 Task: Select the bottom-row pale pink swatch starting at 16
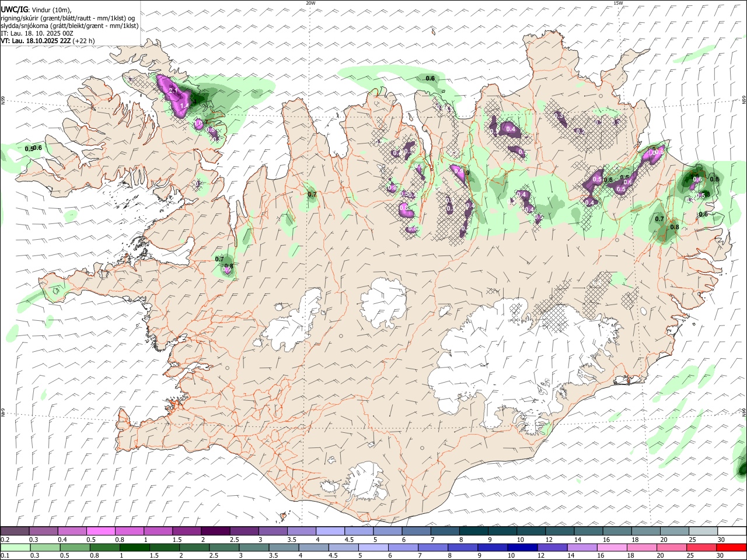[612, 548]
